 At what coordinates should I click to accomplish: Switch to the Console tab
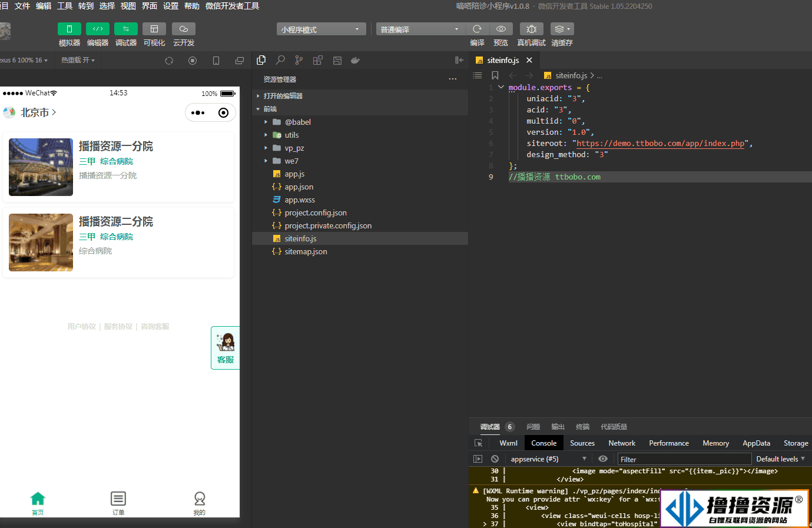click(543, 443)
